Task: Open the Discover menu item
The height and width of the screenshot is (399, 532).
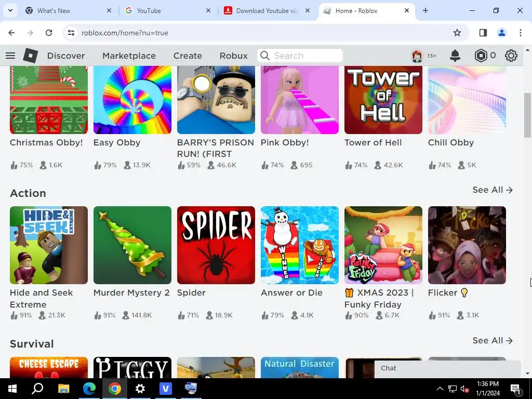Action: (x=66, y=56)
